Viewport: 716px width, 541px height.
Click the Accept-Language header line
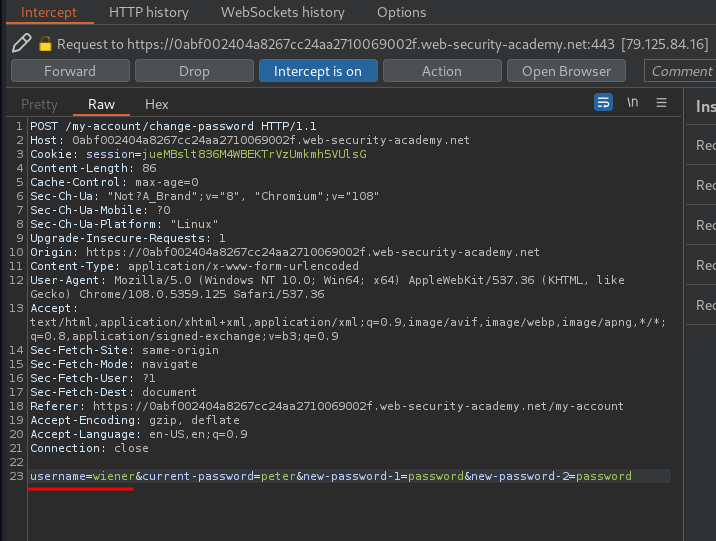[x=139, y=434]
